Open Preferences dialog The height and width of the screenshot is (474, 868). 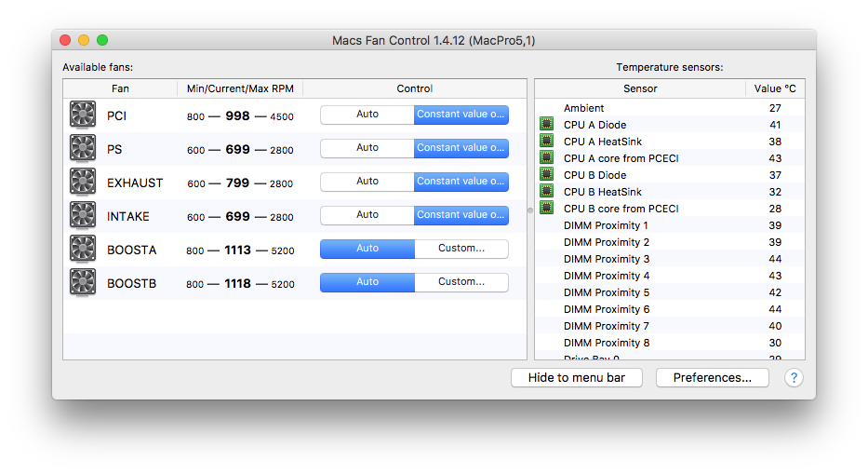tap(713, 377)
